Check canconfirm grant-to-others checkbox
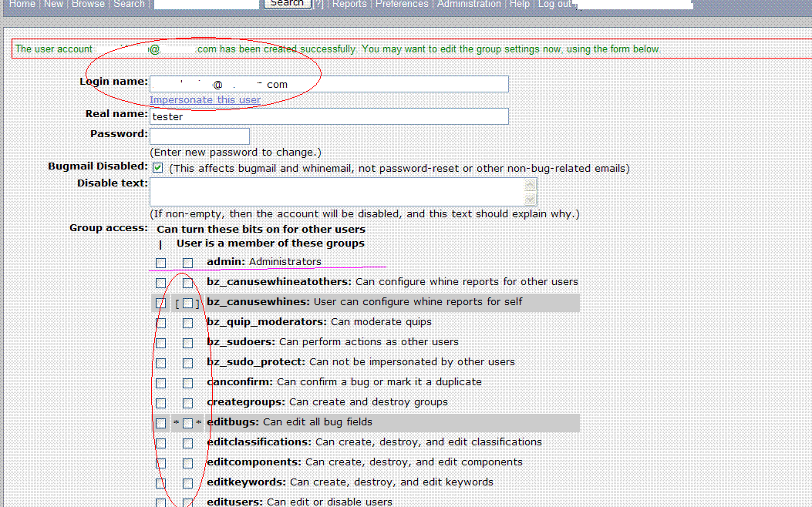Image resolution: width=812 pixels, height=507 pixels. (x=160, y=384)
